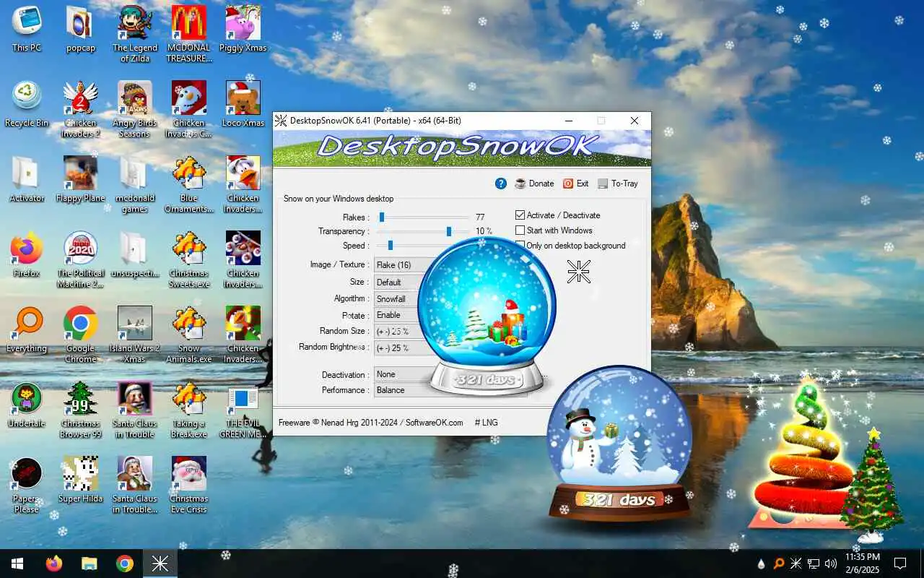Select Blue Ornaments desktop icon
Viewport: 924px width, 578px height.
pos(189,185)
